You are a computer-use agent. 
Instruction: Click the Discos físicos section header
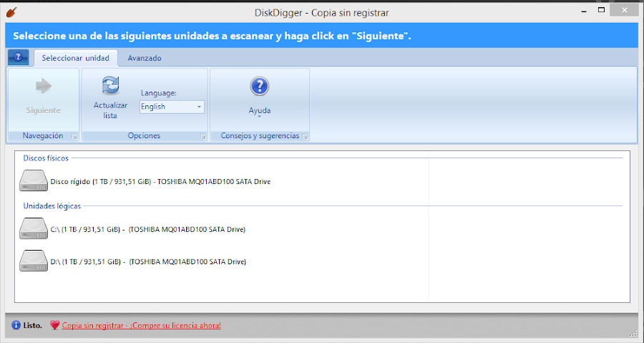(x=46, y=158)
